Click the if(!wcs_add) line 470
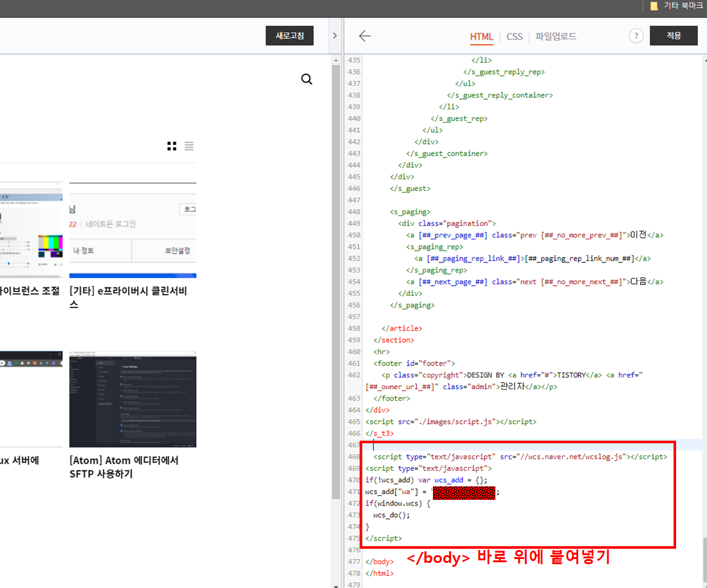 pyautogui.click(x=426, y=480)
